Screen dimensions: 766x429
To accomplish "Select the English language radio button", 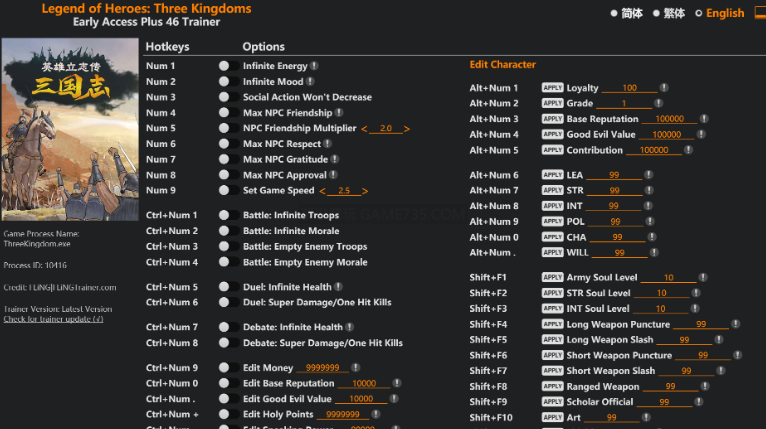I will 699,14.
